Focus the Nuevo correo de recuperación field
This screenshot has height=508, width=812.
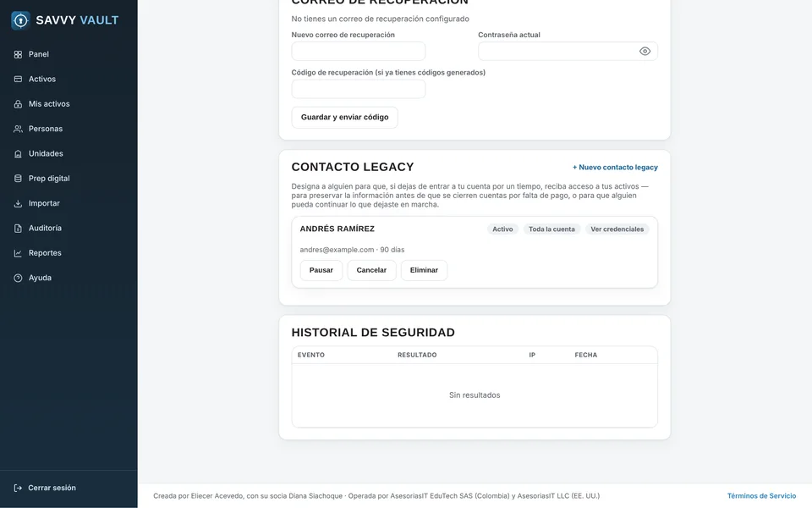359,52
